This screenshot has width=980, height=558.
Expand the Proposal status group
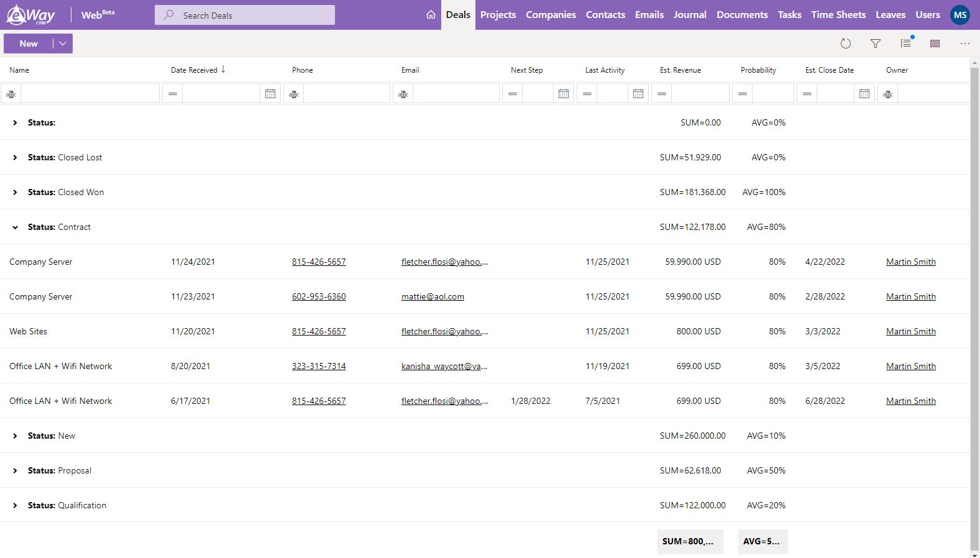(15, 471)
